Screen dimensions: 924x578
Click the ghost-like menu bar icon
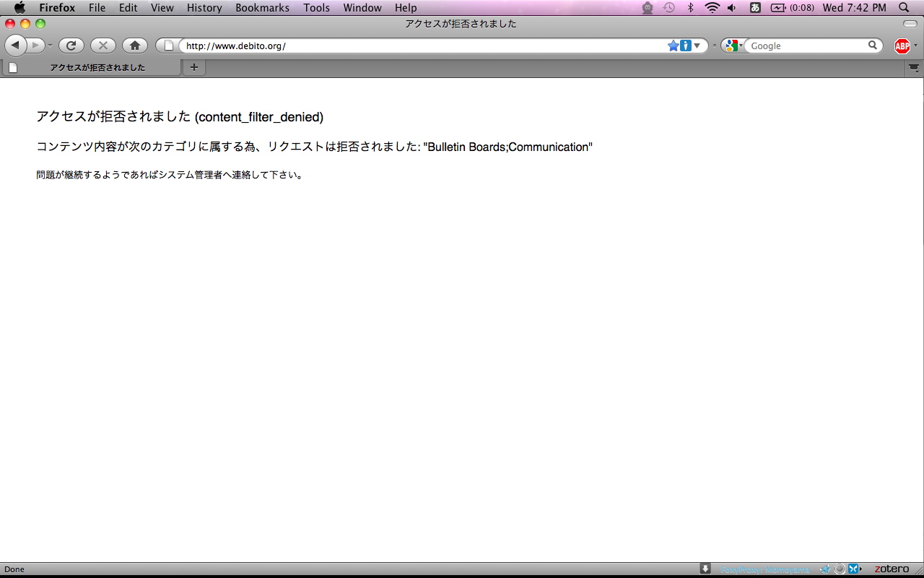[x=648, y=8]
